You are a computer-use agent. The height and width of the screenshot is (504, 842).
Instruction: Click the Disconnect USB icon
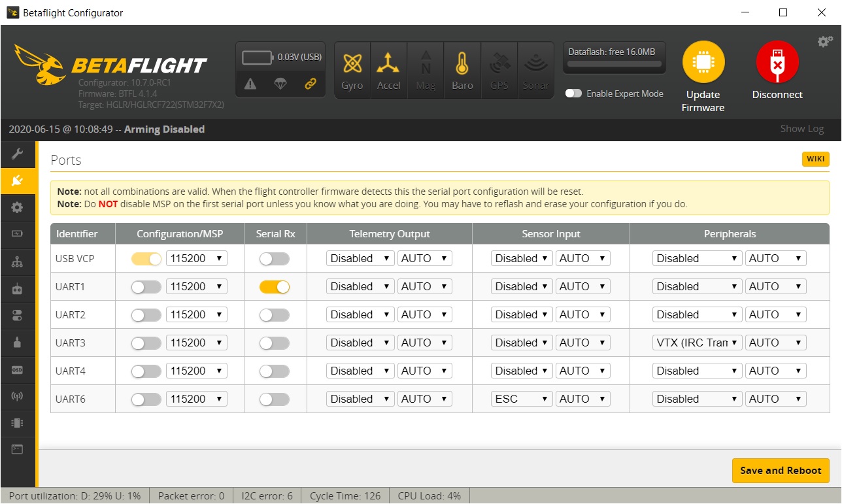777,62
